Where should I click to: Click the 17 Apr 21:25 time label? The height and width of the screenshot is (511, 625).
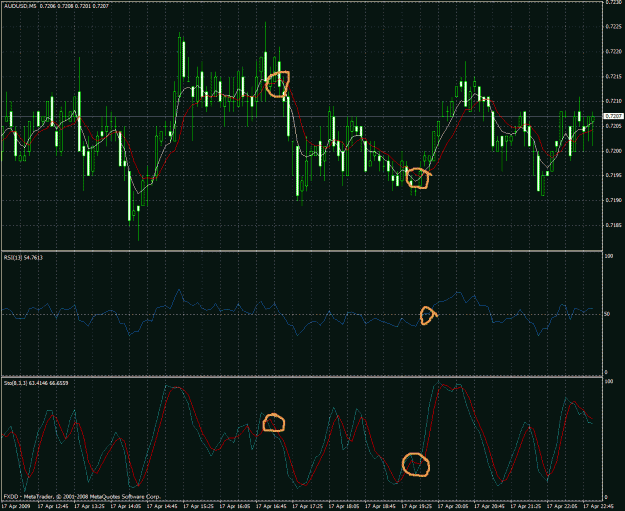tap(527, 507)
